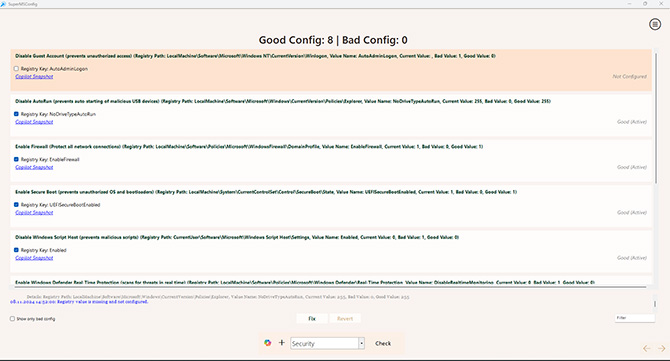
Task: Click the Fix button
Action: tap(312, 319)
